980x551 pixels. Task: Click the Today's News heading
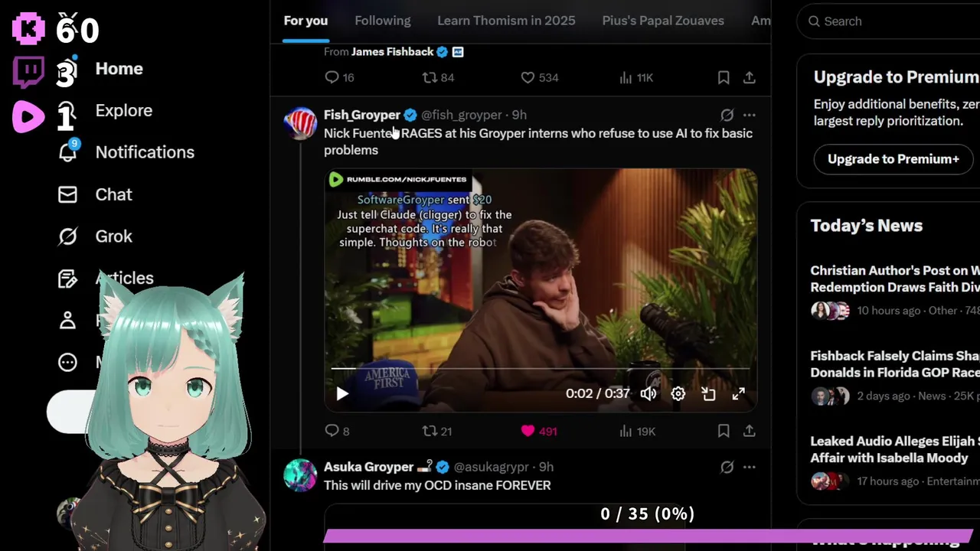pyautogui.click(x=867, y=226)
